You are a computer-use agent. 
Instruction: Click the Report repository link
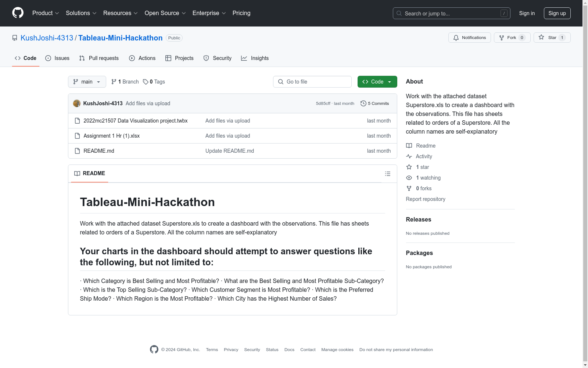coord(426,199)
